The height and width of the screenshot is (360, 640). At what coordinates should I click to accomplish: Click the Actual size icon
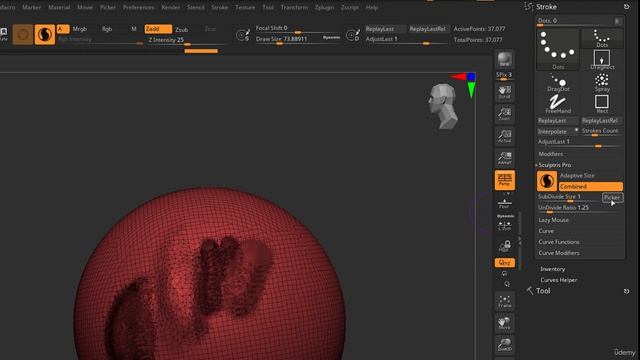pyautogui.click(x=504, y=136)
